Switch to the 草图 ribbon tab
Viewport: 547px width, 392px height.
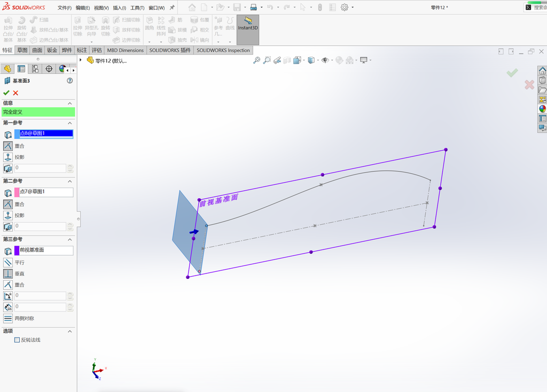22,50
